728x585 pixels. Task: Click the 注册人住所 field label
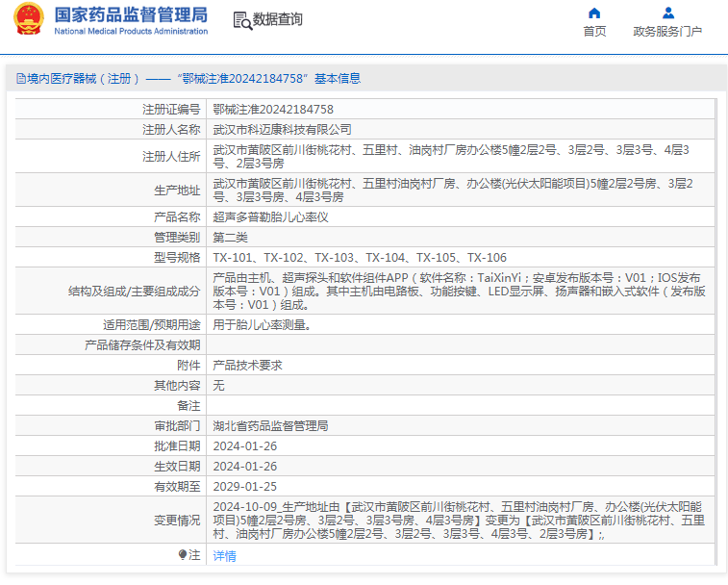[171, 156]
